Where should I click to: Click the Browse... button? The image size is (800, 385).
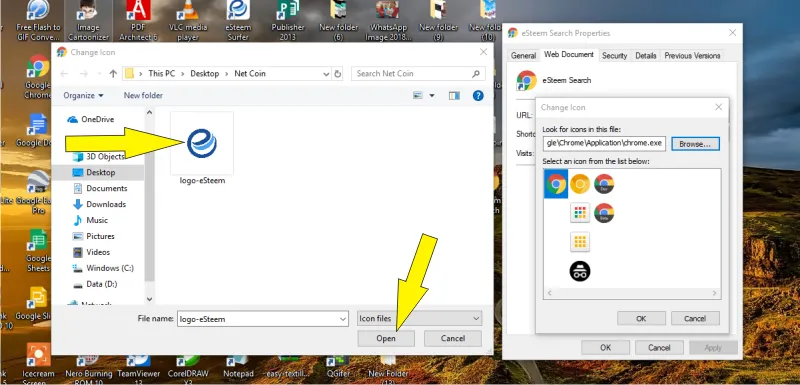[x=695, y=144]
